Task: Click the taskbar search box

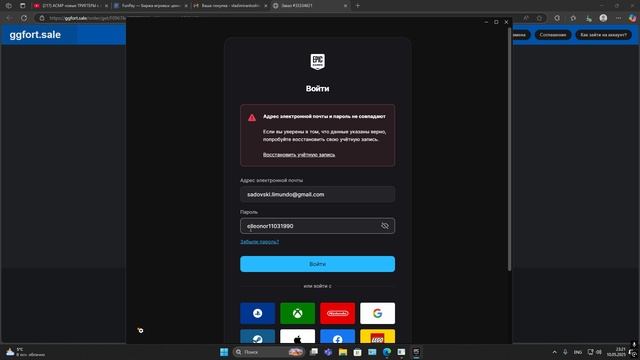Action: tap(269, 352)
